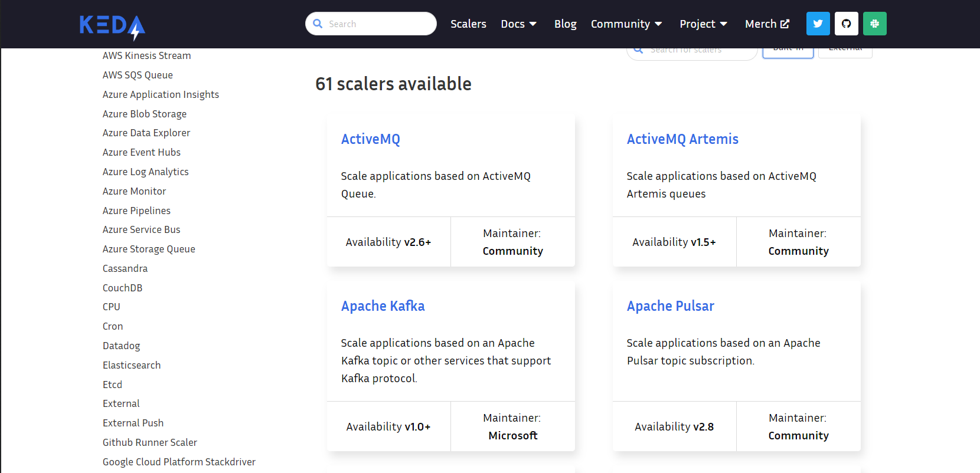Select the External scaler link in sidebar
Viewport: 980px width, 473px height.
[121, 403]
